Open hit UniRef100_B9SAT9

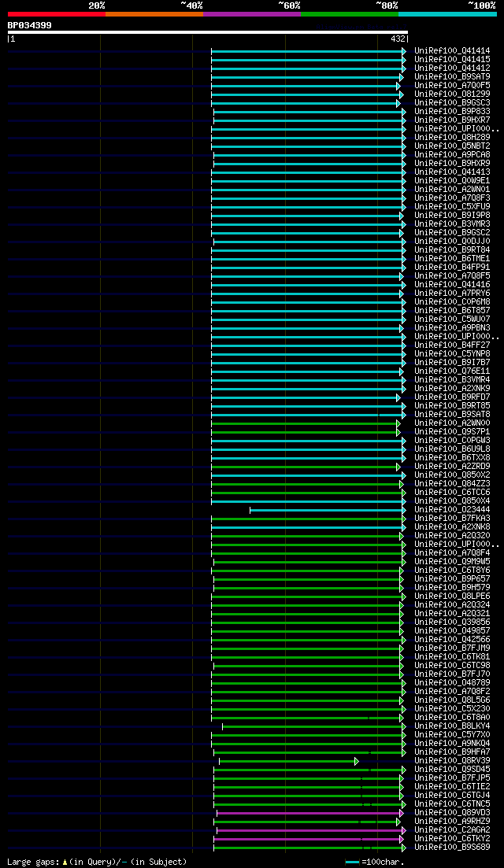tap(452, 77)
